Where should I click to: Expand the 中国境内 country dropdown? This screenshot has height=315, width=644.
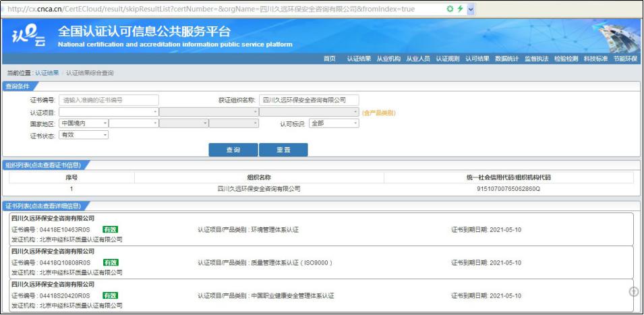84,123
